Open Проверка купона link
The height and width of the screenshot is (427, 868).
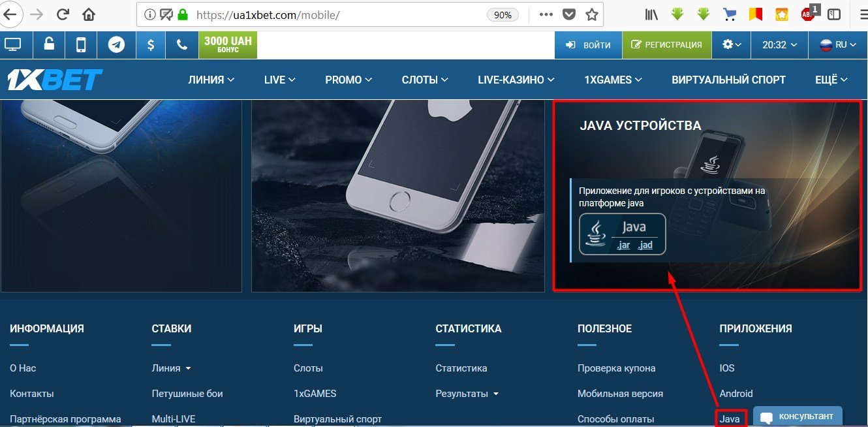(617, 368)
